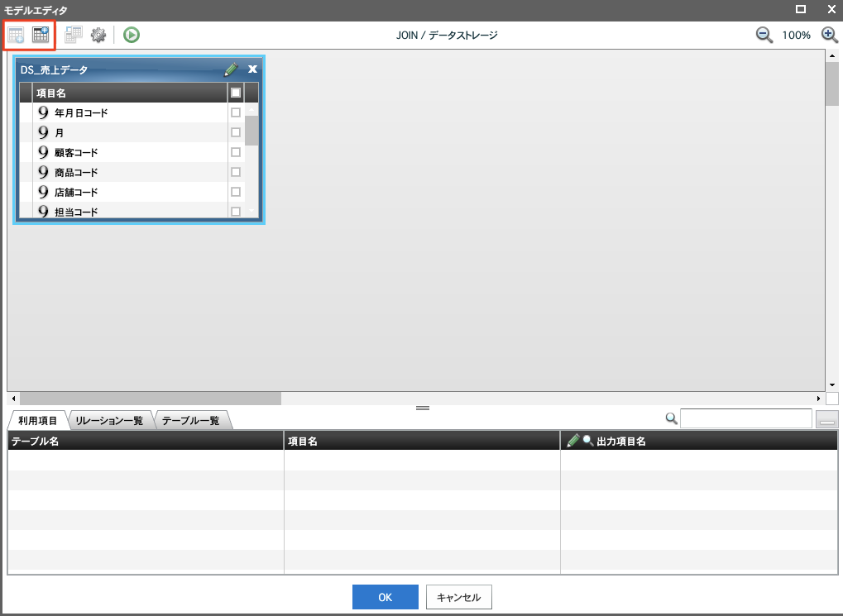Click the minus button beside search field
Screen dimensions: 843x616
[x=827, y=418]
